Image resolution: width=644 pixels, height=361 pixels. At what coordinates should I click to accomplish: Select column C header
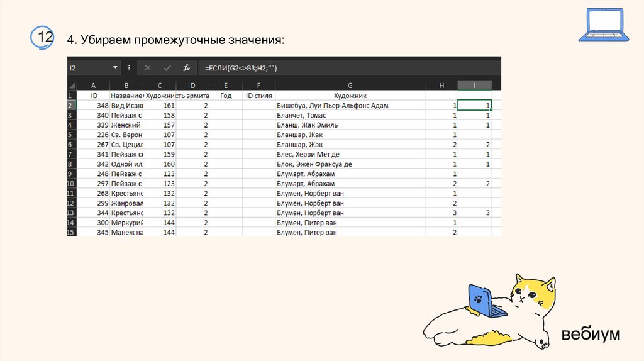(x=160, y=86)
